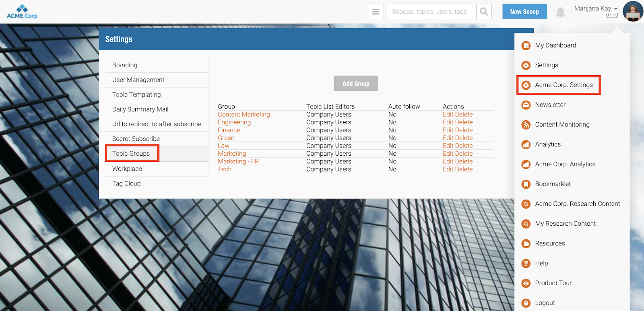Choose Logout from the user menu
Screen dimensions: 644x311
[x=545, y=303]
